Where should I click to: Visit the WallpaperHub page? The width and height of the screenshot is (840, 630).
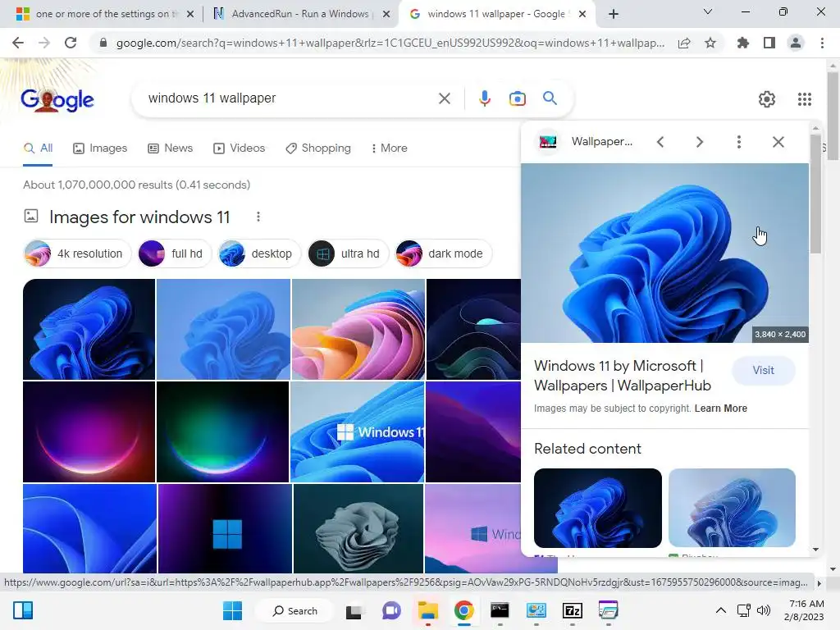tap(763, 370)
